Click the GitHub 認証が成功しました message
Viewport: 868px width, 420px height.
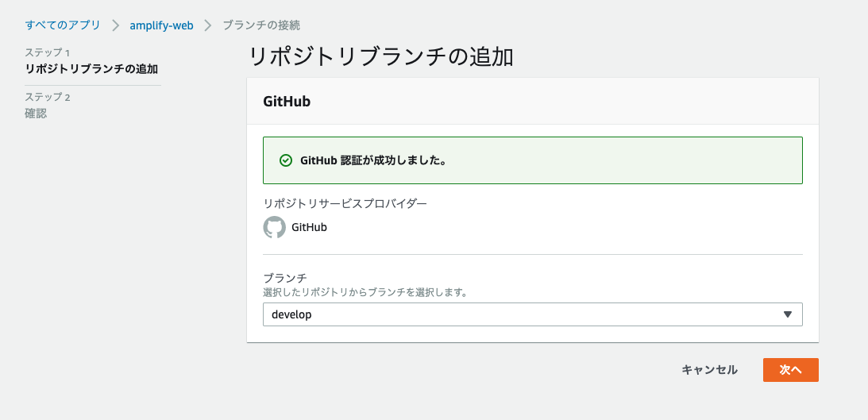(x=372, y=160)
